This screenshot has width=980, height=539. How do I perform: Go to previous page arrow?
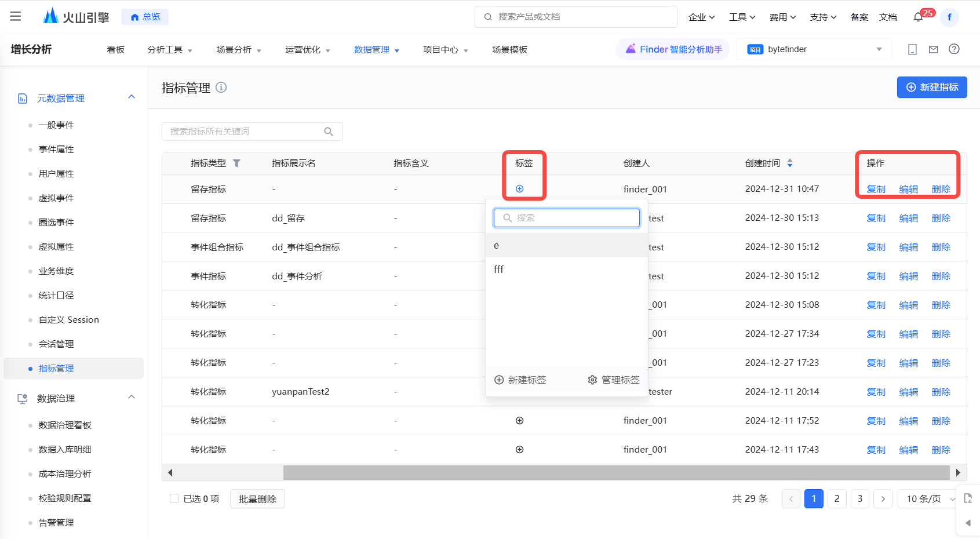(791, 499)
